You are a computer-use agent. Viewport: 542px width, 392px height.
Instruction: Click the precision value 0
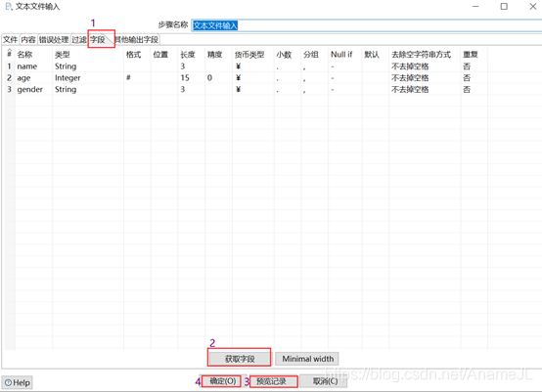click(x=209, y=78)
